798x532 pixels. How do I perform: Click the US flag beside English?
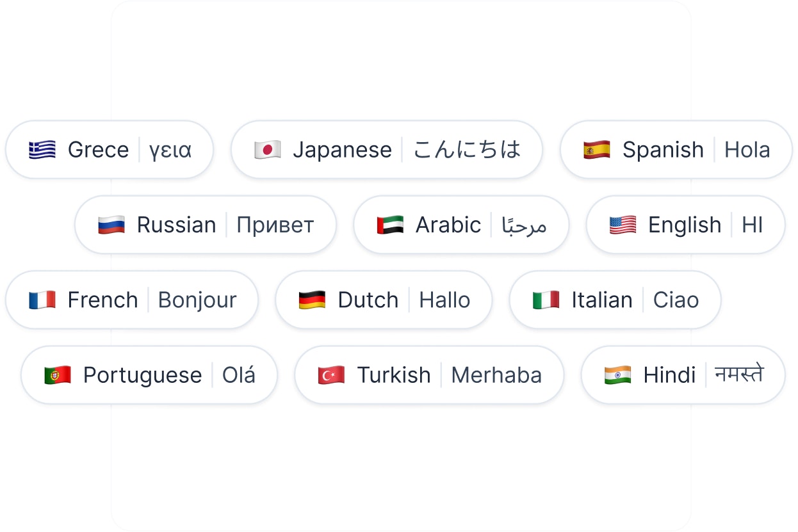[x=623, y=225]
